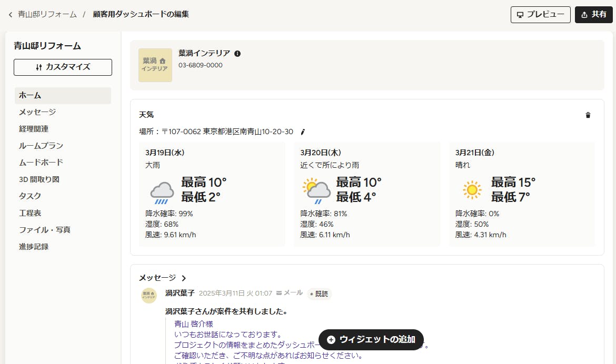Image resolution: width=616 pixels, height=364 pixels.
Task: Click the 湿度: 50% value
Action: click(x=472, y=224)
